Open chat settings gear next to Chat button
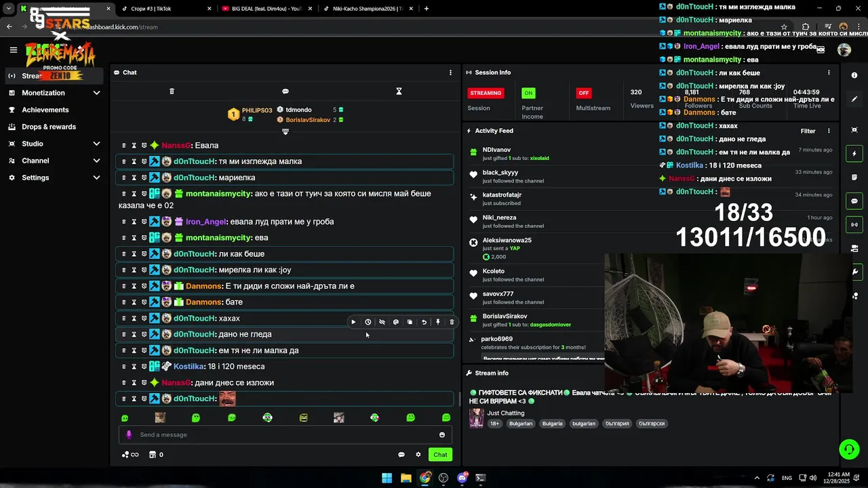868x488 pixels. click(x=418, y=455)
